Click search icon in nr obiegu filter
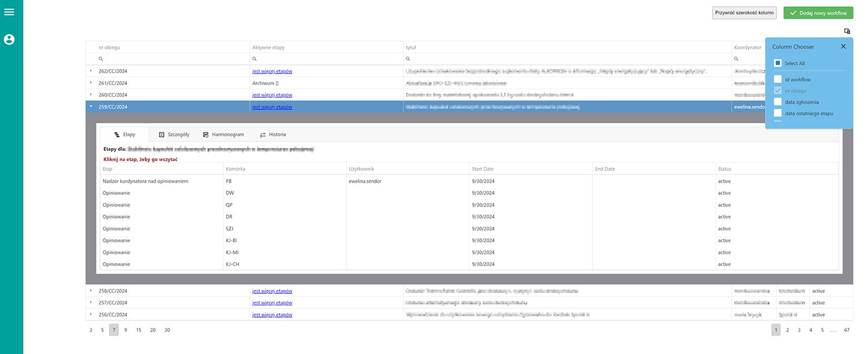The image size is (868, 354). pyautogui.click(x=101, y=59)
